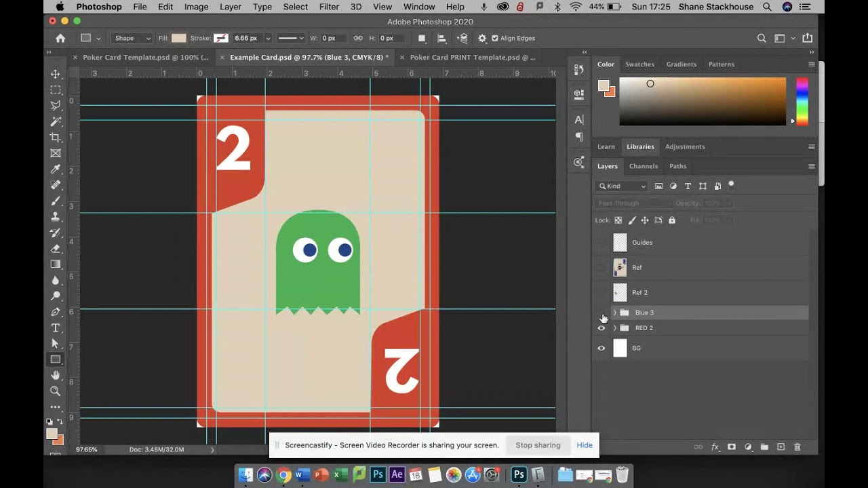Click the delete layer trash icon

coord(797,447)
